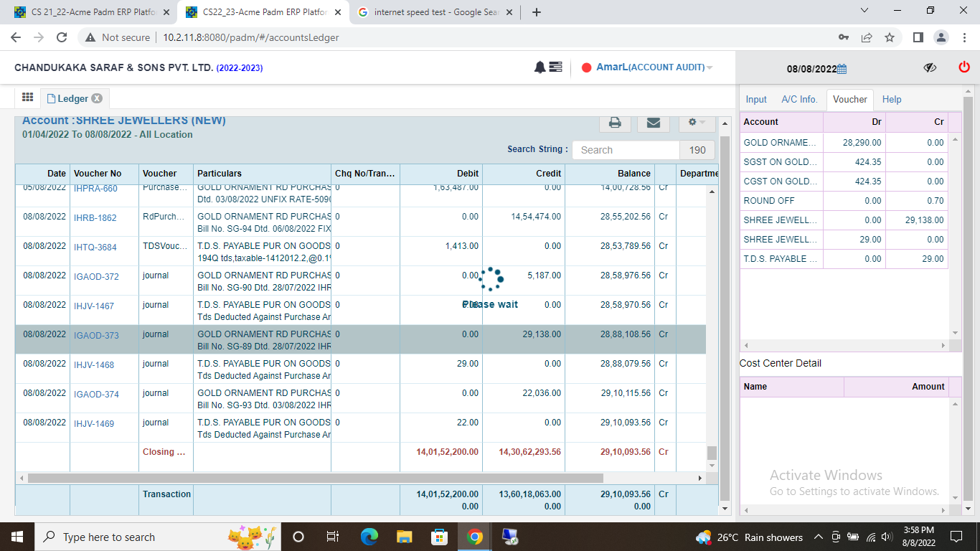Click the share page icon
980x551 pixels.
867,37
